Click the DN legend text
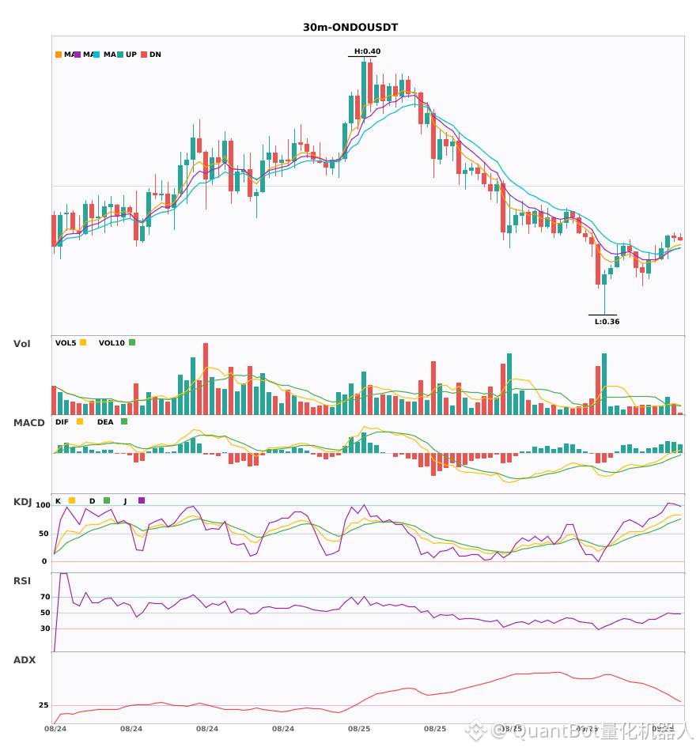 point(155,55)
